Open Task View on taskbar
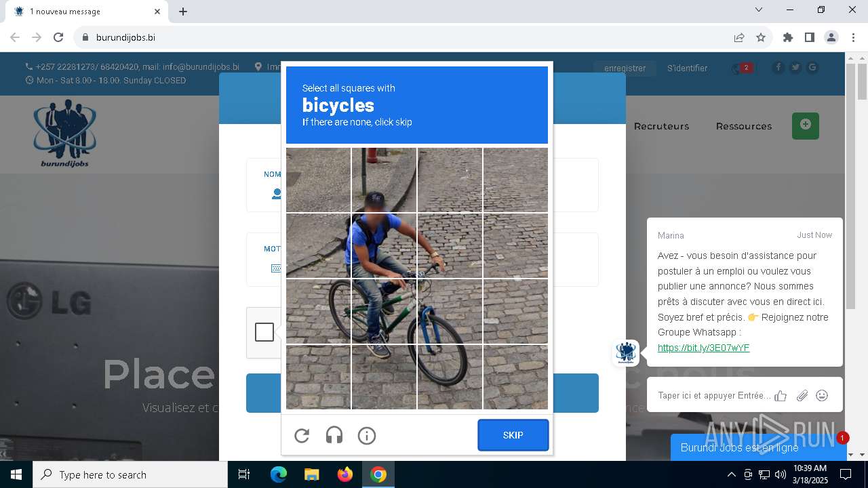 click(244, 474)
